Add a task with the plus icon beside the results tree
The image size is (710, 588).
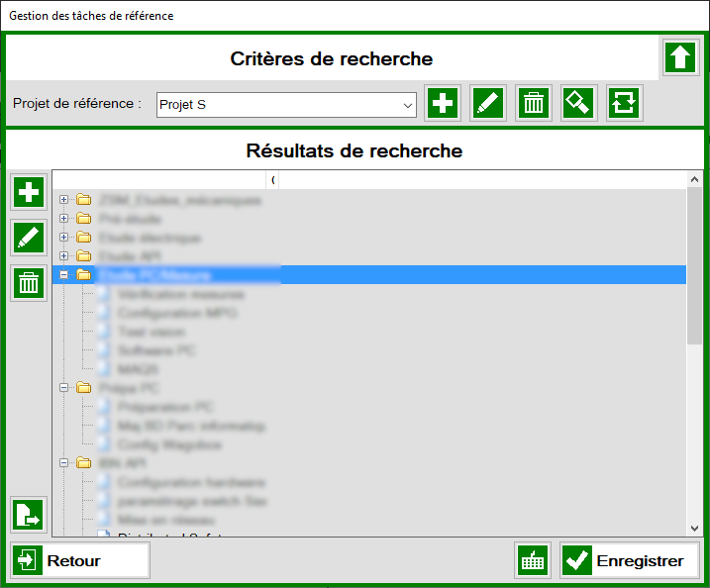(29, 192)
